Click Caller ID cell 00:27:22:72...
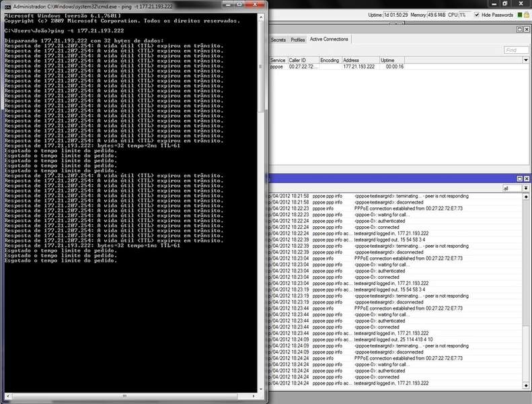Screen dimensions: 532x404 pyautogui.click(x=303, y=67)
